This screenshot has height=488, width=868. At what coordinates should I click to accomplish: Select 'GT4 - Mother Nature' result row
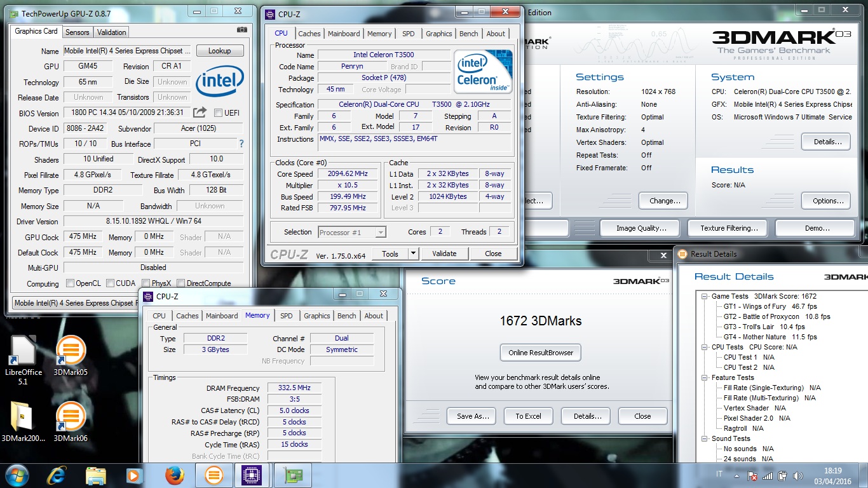[x=770, y=337]
